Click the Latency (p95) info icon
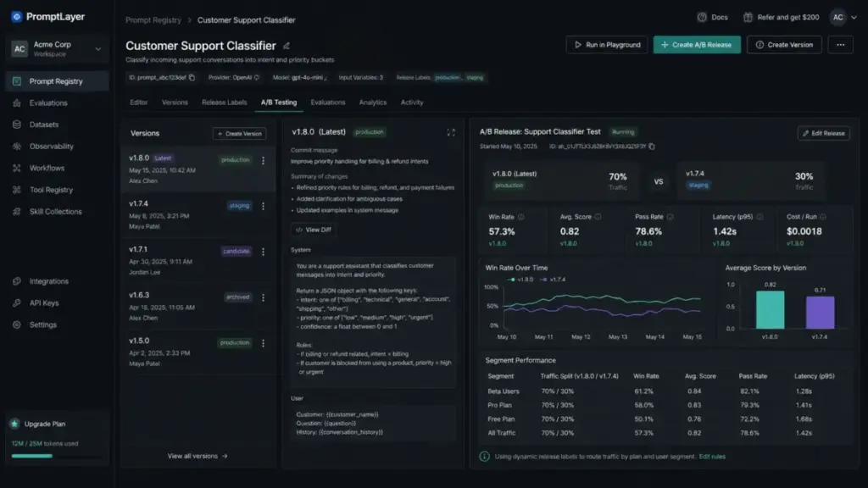868x488 pixels. tap(759, 217)
